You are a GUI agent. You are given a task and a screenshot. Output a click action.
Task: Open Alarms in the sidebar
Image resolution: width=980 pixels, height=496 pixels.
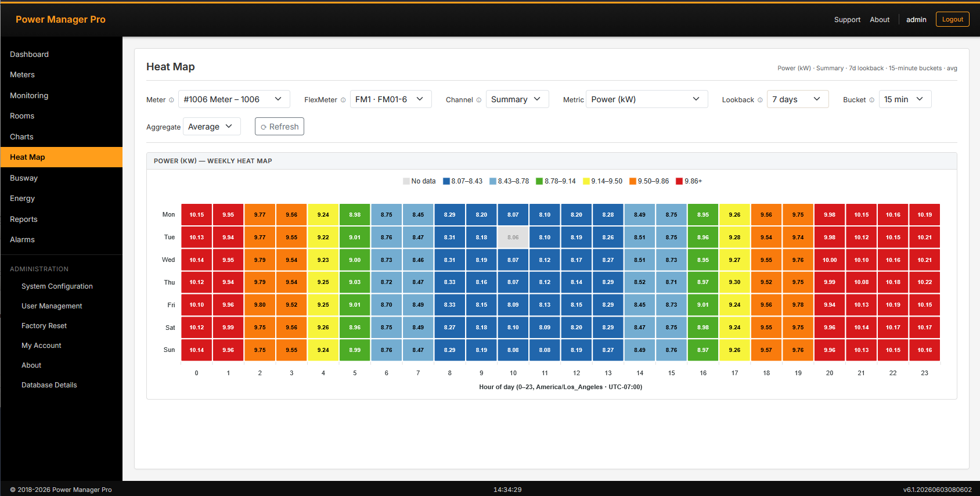click(61, 239)
